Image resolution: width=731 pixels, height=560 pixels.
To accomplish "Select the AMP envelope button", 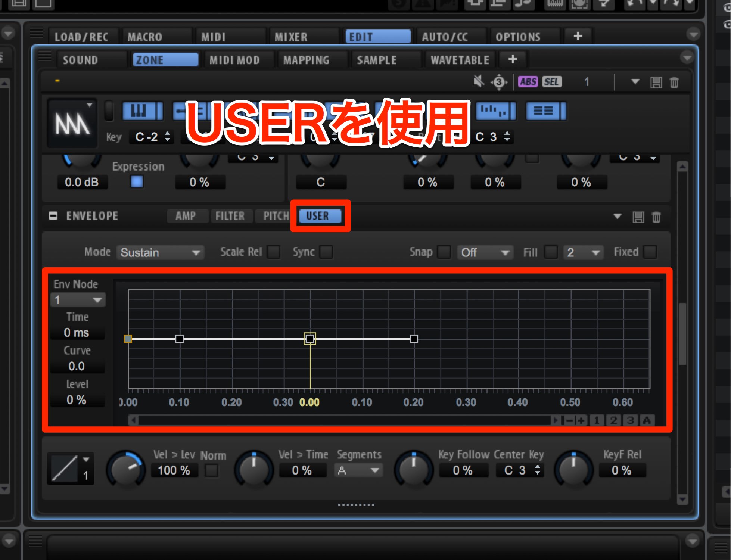I will 187,216.
